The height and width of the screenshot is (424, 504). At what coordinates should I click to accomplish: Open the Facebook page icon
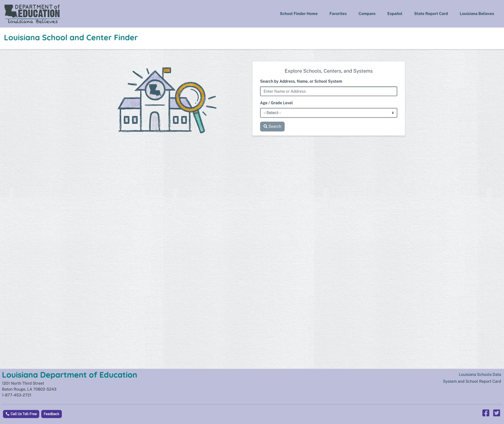[486, 413]
